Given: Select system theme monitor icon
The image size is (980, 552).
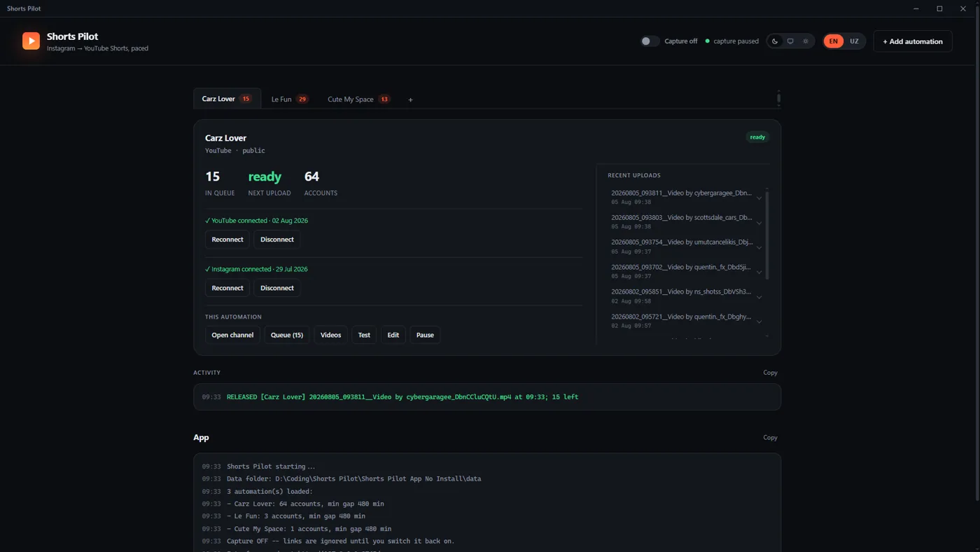Looking at the screenshot, I should tap(790, 41).
